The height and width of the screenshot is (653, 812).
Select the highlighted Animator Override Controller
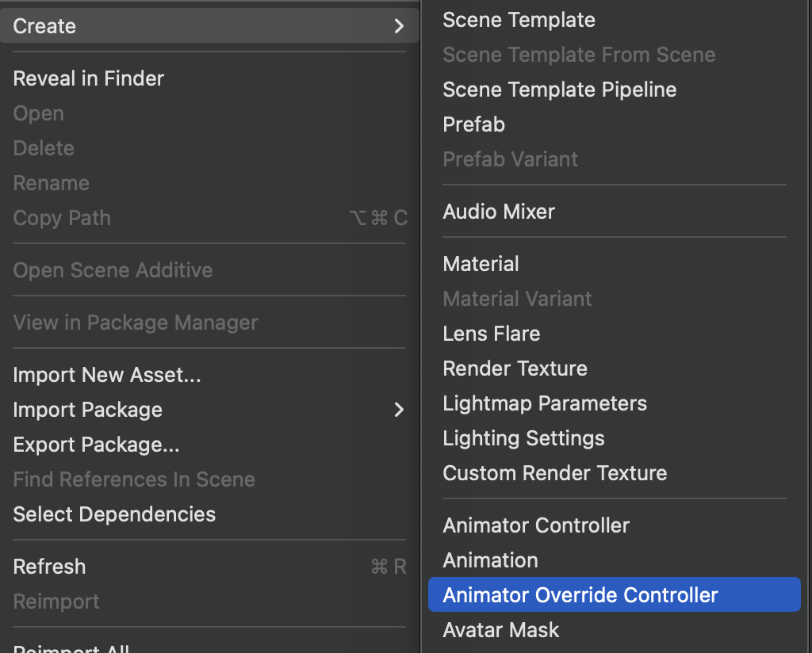click(x=580, y=595)
